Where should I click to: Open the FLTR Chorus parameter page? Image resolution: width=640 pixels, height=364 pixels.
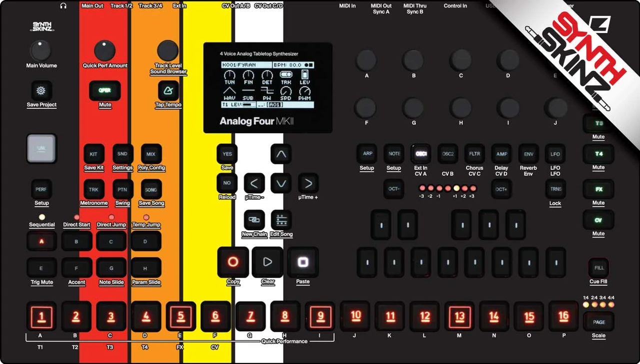click(x=474, y=154)
